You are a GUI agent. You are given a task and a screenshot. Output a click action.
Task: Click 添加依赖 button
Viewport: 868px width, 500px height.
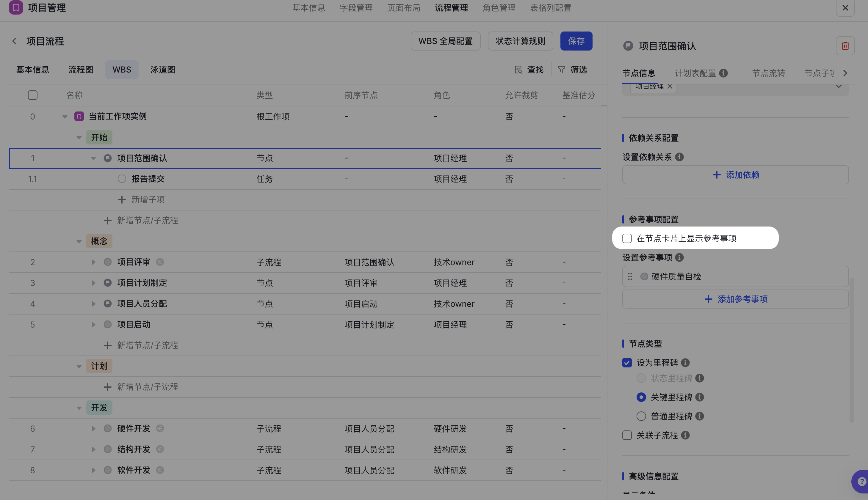click(735, 175)
